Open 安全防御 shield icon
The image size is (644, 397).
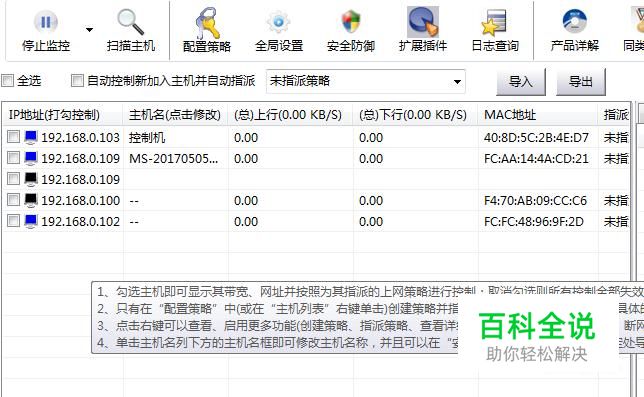coord(351,22)
